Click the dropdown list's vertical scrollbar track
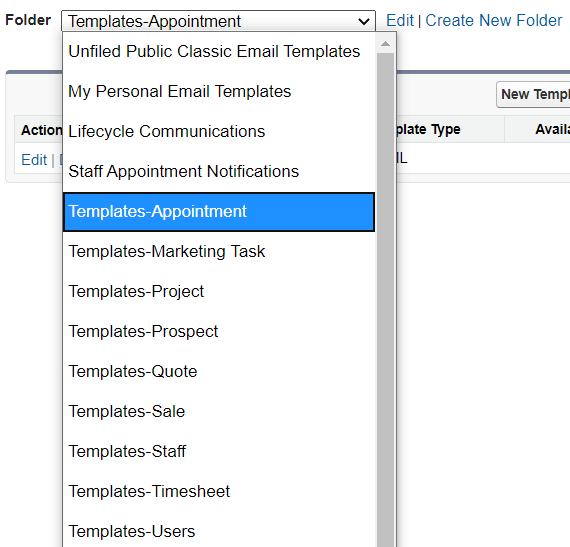570x547 pixels. [x=385, y=300]
